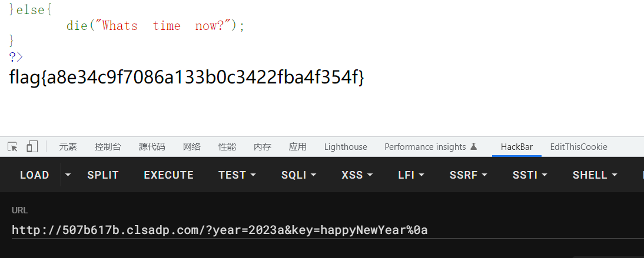
Task: Expand the arrow next to LOAD
Action: 68,175
